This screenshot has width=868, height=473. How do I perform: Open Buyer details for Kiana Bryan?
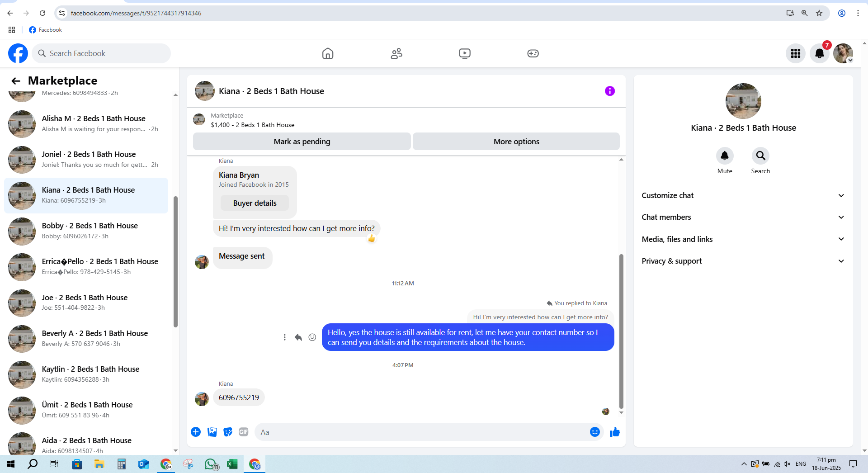255,203
